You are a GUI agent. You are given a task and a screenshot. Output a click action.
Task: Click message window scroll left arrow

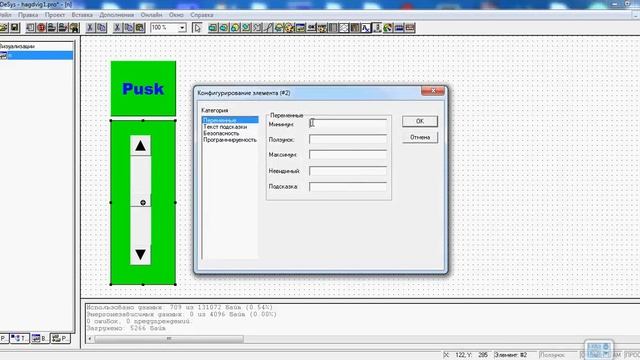[90, 339]
